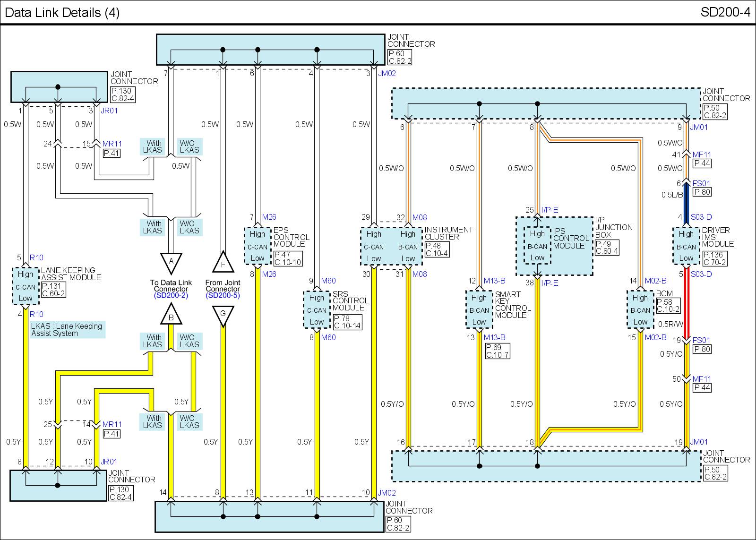Click the Instrument Cluster P.48 reference box
Screen dimensions: 756x540
pos(436,249)
